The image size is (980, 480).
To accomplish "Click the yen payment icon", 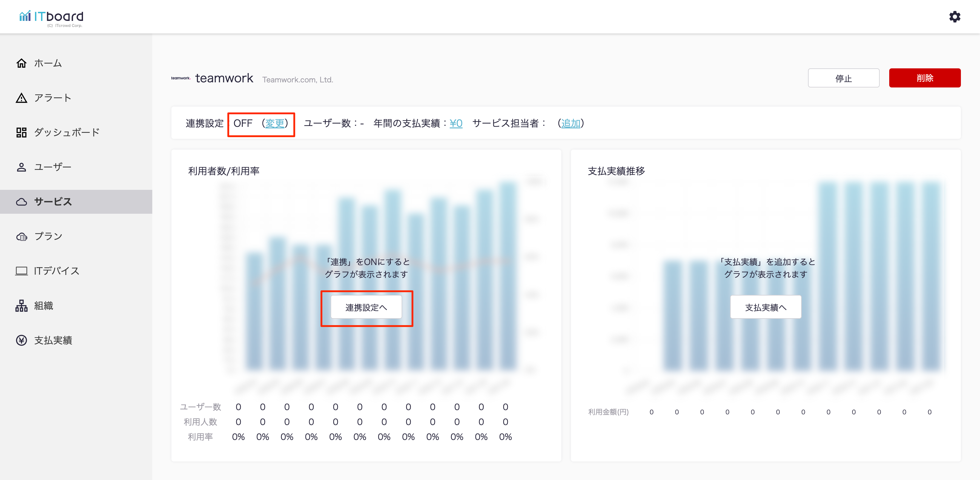I will click(x=21, y=340).
